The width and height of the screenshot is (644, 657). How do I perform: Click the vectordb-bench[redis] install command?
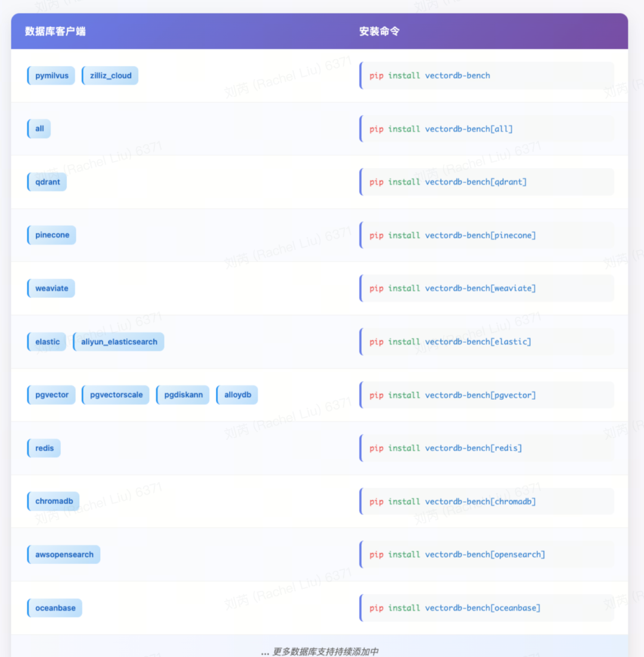487,448
